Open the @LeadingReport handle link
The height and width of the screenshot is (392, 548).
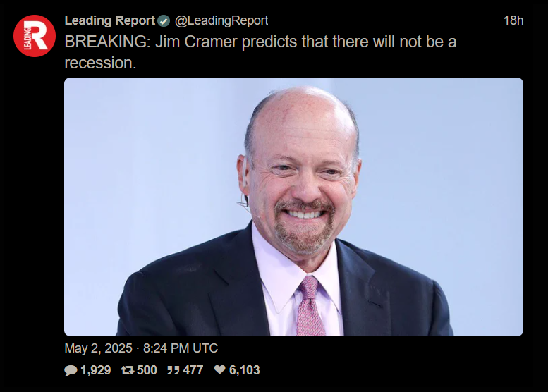click(221, 20)
